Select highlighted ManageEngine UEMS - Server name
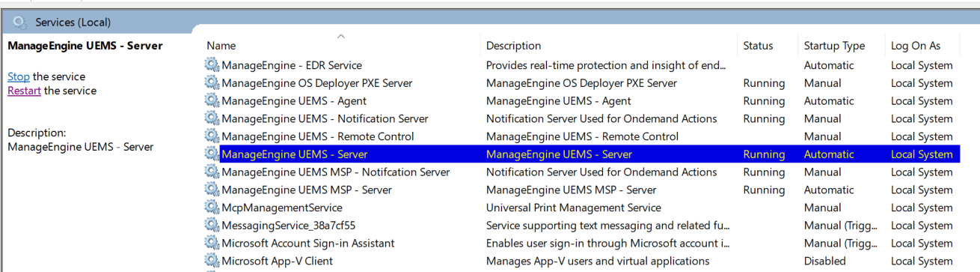This screenshot has height=272, width=980. [295, 154]
